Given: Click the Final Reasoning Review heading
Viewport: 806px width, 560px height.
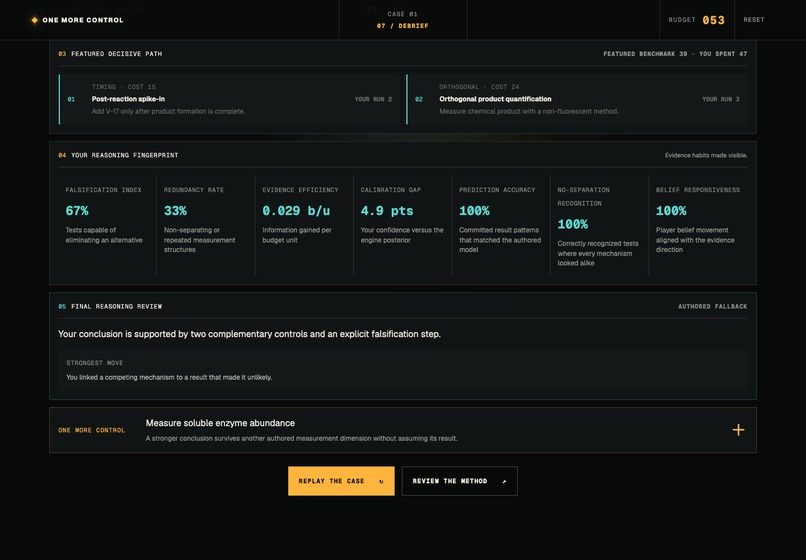Looking at the screenshot, I should (x=116, y=306).
